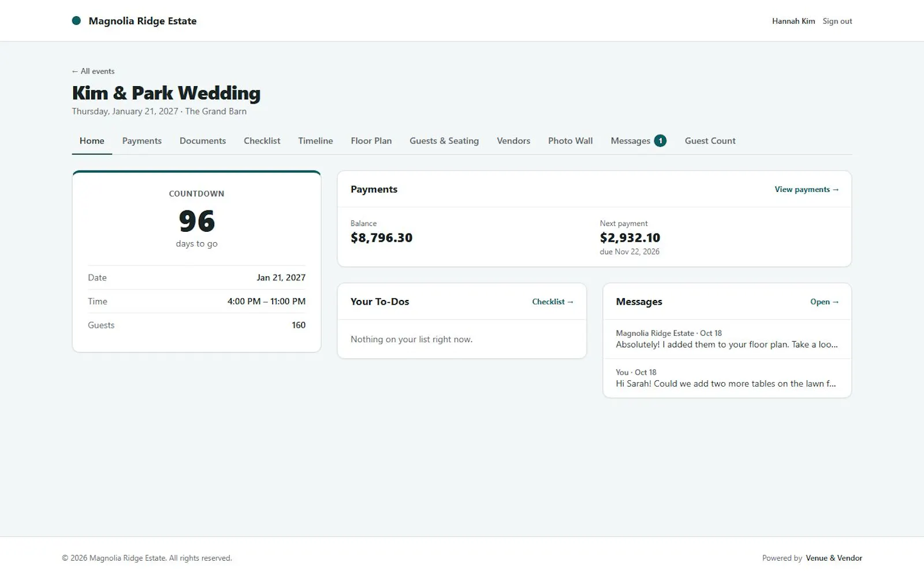Viewport: 924px width, 578px height.
Task: Click the guest count value 160
Action: [x=299, y=325]
